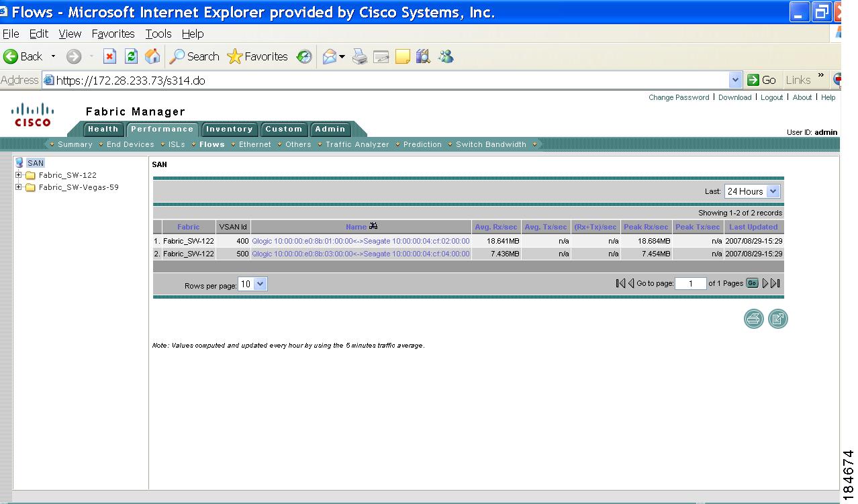Sort by Avg. Rx/sec column header
858x504 pixels.
[496, 227]
